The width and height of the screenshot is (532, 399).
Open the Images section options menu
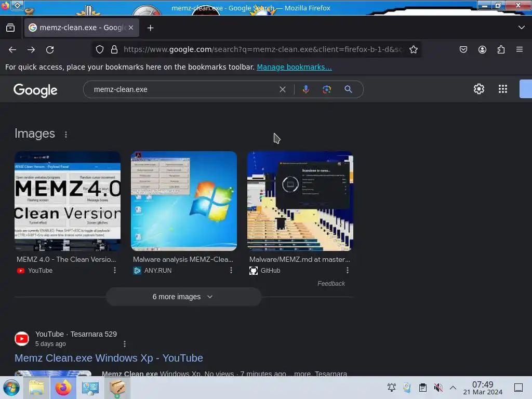point(66,135)
